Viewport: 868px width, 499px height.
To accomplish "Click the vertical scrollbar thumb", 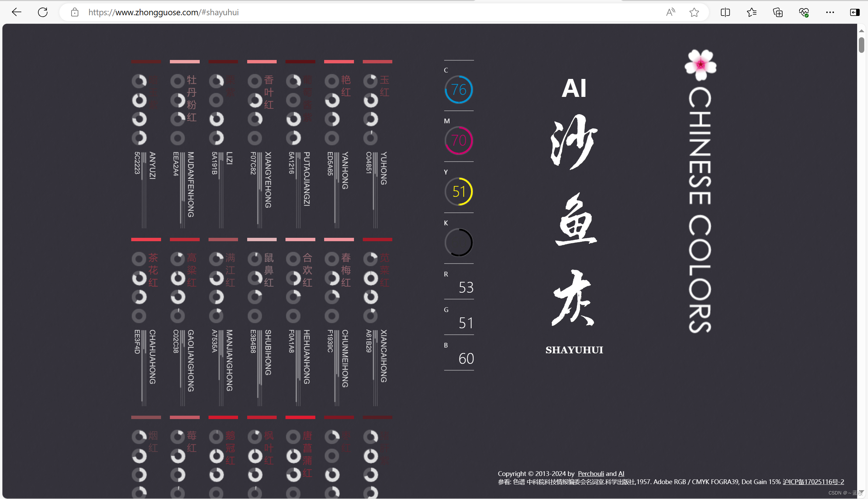I will click(861, 45).
